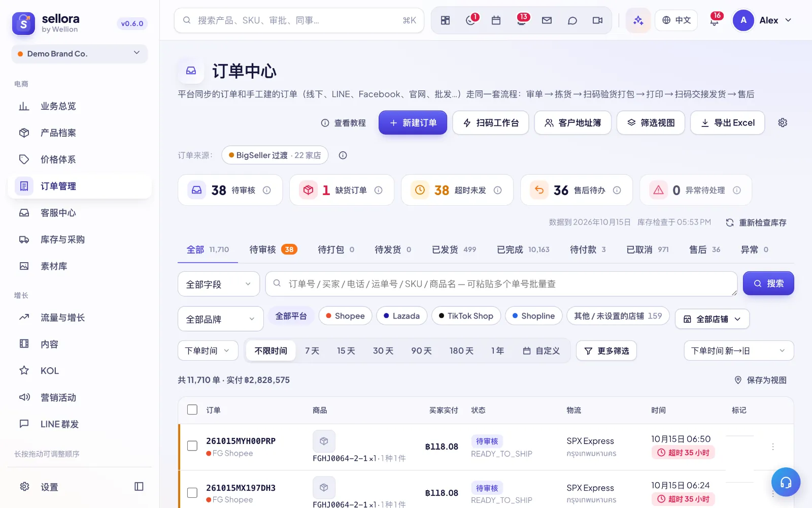Open the calendar icon in top toolbar

coord(496,20)
